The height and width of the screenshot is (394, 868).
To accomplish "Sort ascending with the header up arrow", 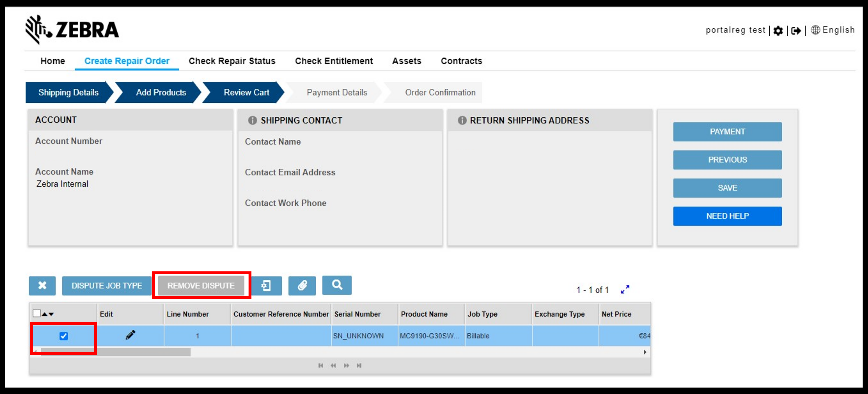I will [x=44, y=314].
